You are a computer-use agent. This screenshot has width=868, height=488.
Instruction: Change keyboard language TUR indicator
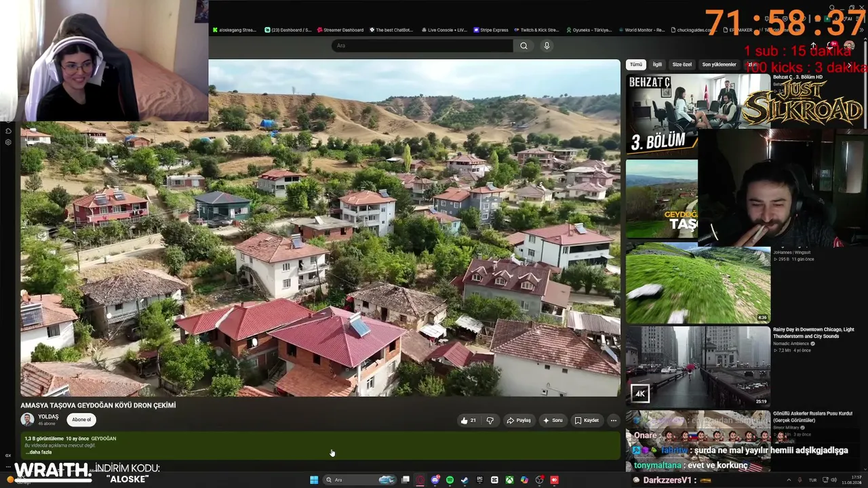[x=812, y=480]
